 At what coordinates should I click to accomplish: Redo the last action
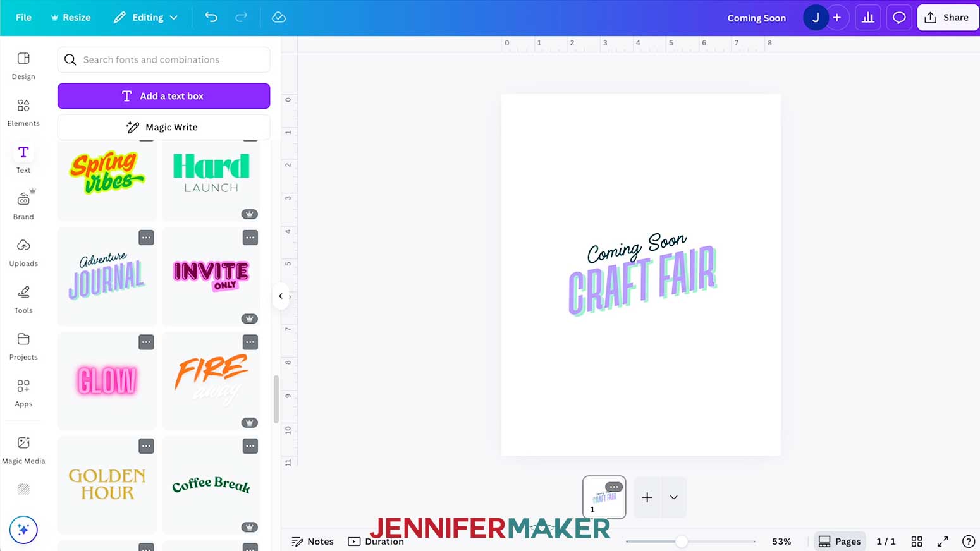[x=242, y=18]
